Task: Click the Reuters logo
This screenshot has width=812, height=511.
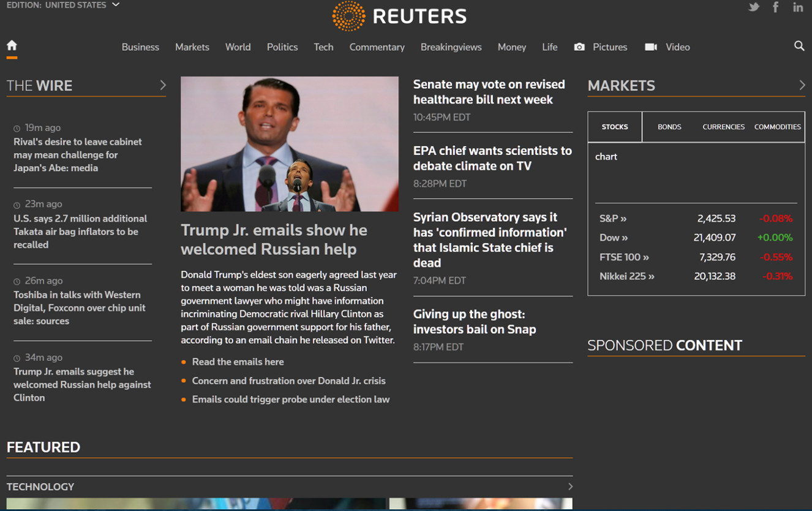Action: tap(399, 16)
